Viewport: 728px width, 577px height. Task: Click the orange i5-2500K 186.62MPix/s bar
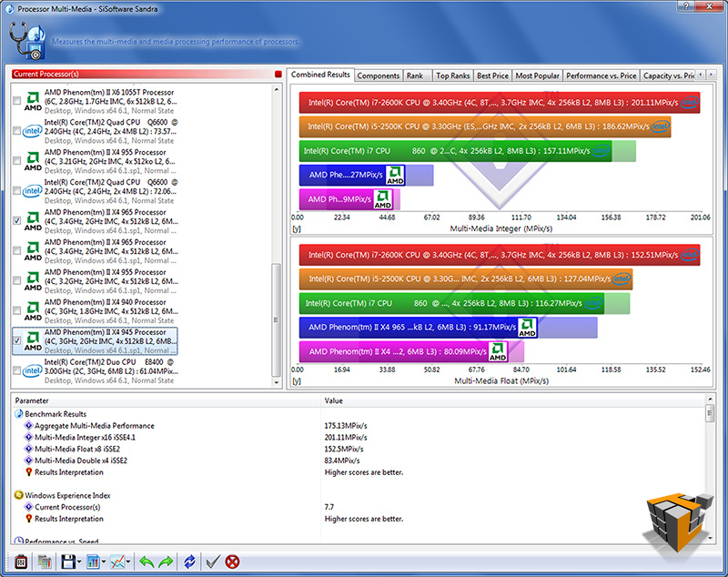click(x=485, y=127)
